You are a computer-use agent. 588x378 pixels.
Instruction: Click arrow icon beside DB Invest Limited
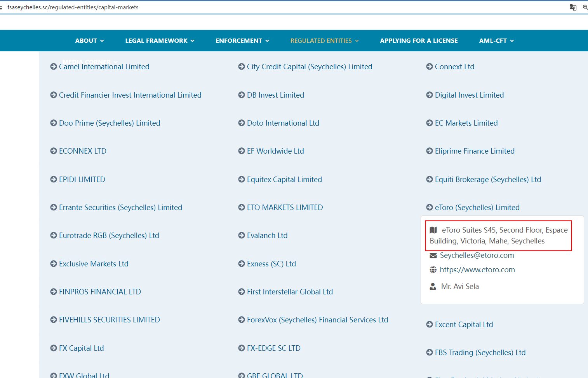(242, 95)
